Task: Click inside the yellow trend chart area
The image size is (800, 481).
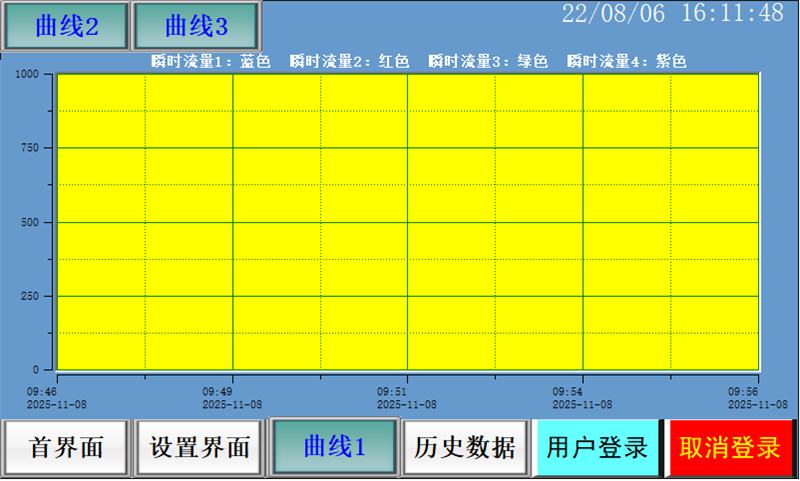Action: pos(407,222)
